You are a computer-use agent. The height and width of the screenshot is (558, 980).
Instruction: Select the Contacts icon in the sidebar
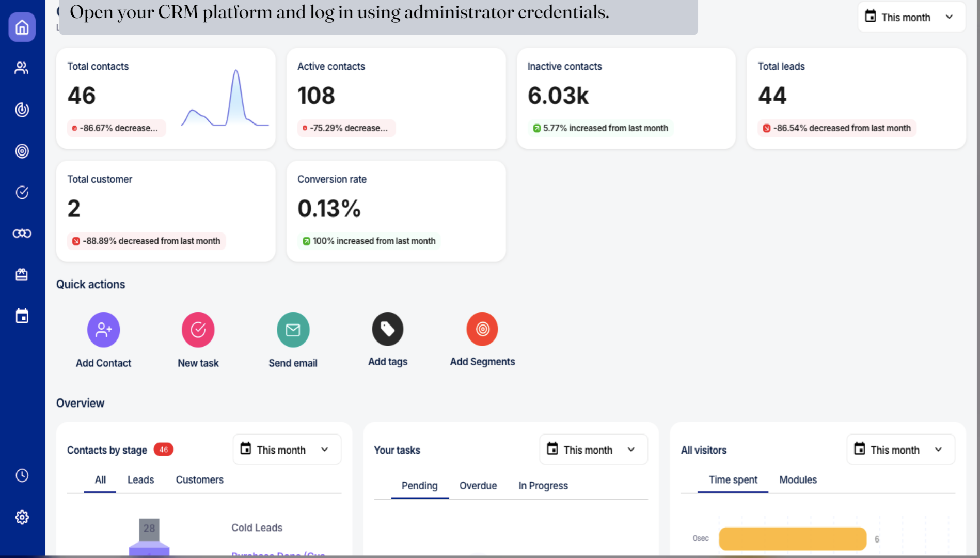coord(22,68)
